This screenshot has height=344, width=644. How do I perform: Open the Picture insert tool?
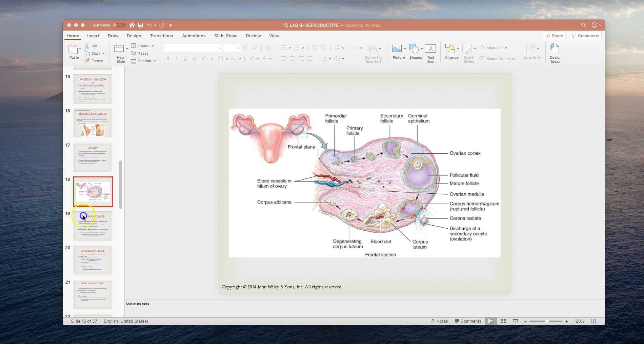(397, 49)
